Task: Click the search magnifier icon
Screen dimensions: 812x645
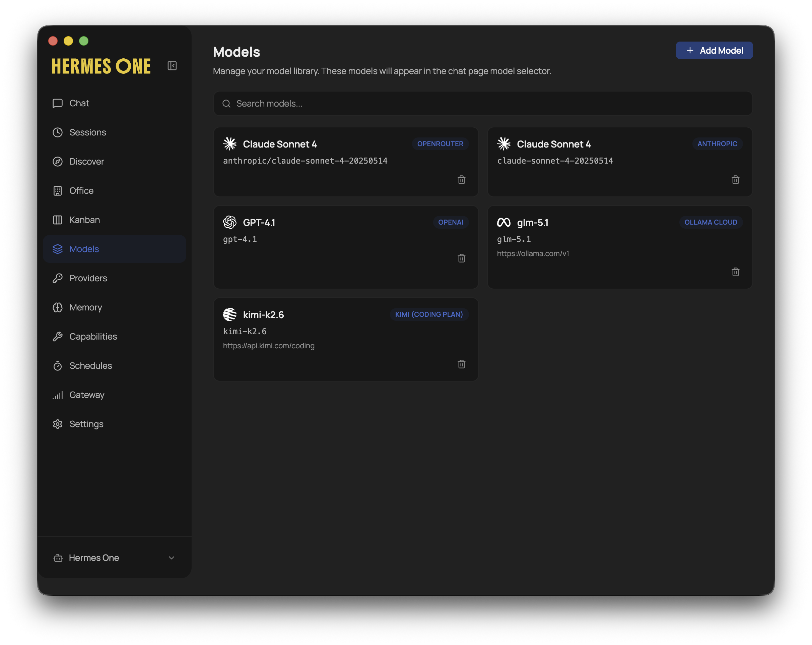Action: pos(226,104)
